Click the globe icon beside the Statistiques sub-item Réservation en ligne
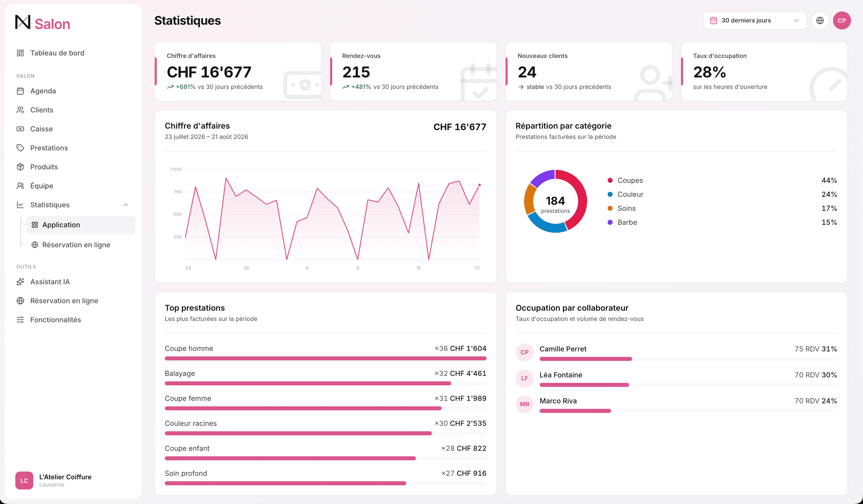Image resolution: width=863 pixels, height=504 pixels. click(35, 245)
